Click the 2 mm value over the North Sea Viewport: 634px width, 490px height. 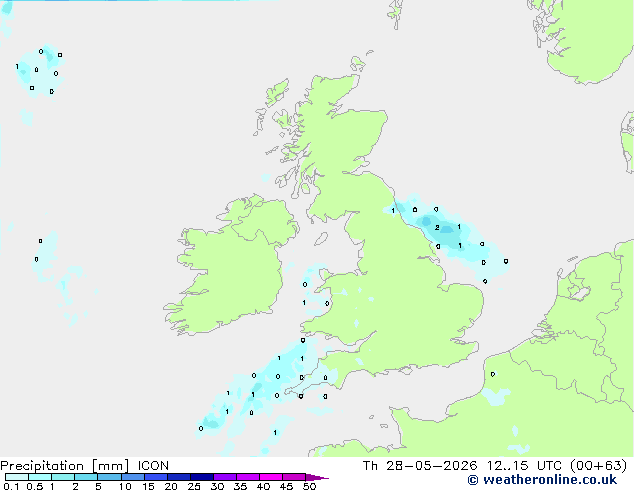click(437, 228)
